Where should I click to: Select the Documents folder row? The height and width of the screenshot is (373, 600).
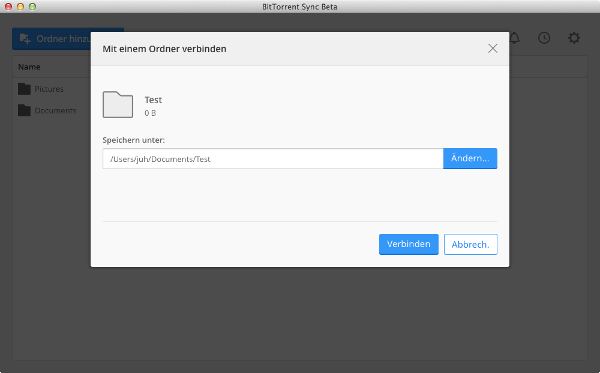(x=52, y=111)
